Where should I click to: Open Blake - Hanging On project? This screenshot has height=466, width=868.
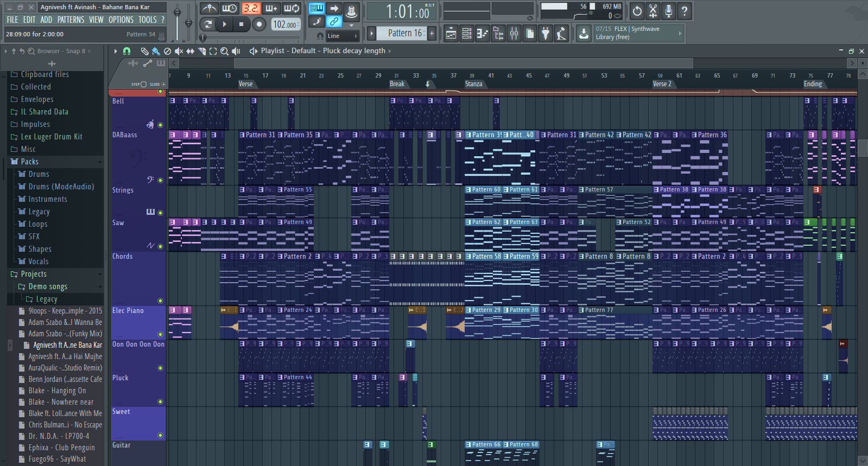pyautogui.click(x=57, y=391)
